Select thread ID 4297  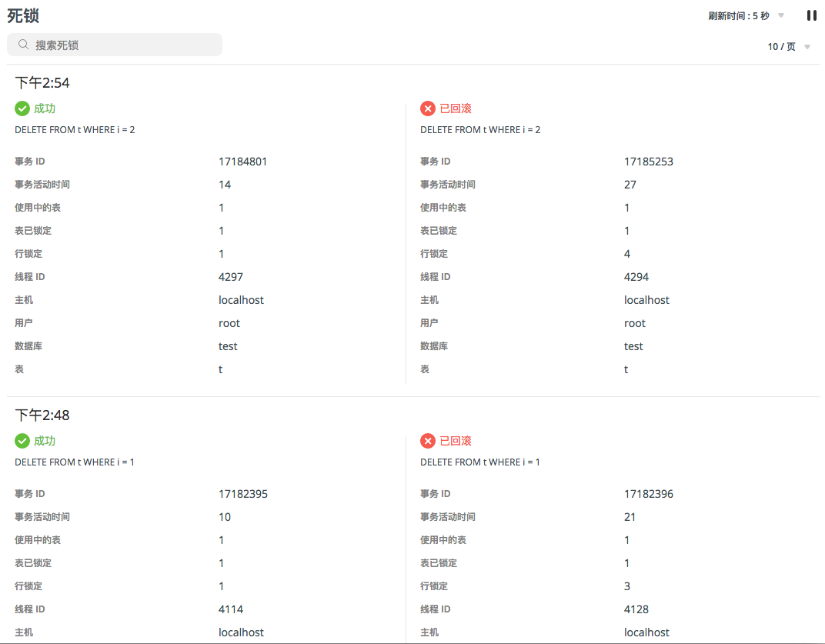230,277
